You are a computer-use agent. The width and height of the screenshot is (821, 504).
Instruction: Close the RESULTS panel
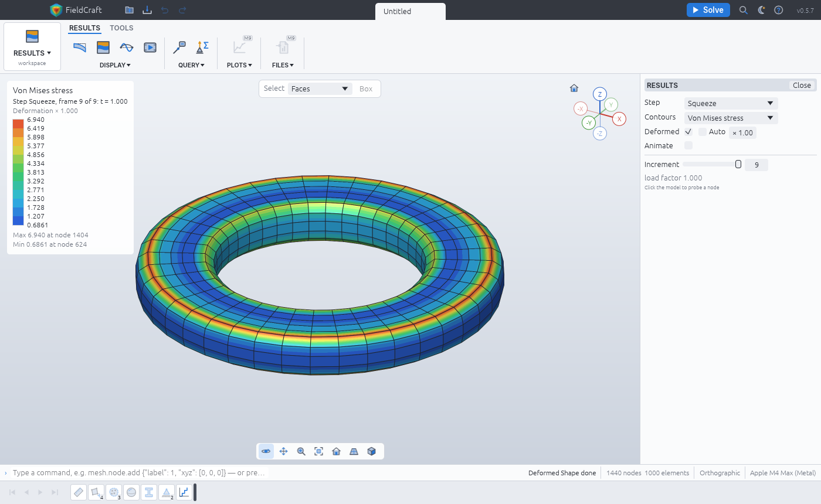click(x=802, y=86)
